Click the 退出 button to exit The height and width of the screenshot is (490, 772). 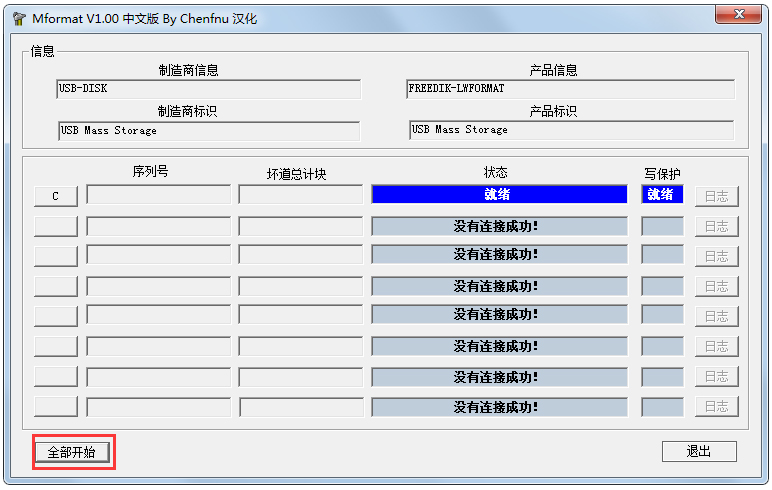699,451
